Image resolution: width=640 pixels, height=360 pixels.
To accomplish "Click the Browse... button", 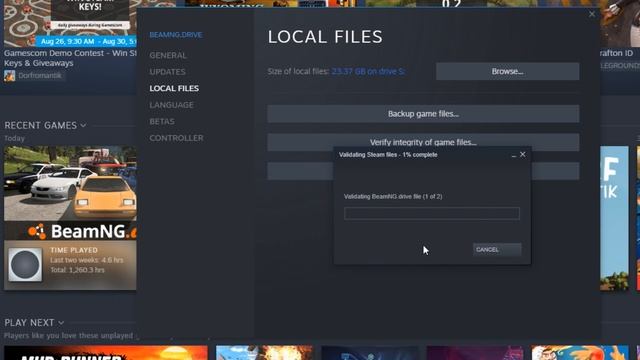I will [x=507, y=71].
